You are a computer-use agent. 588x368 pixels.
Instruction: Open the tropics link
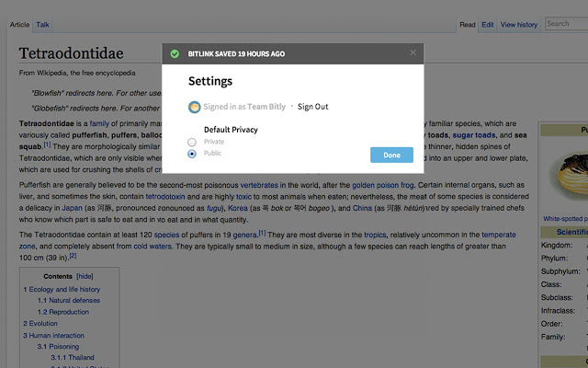tap(375, 236)
